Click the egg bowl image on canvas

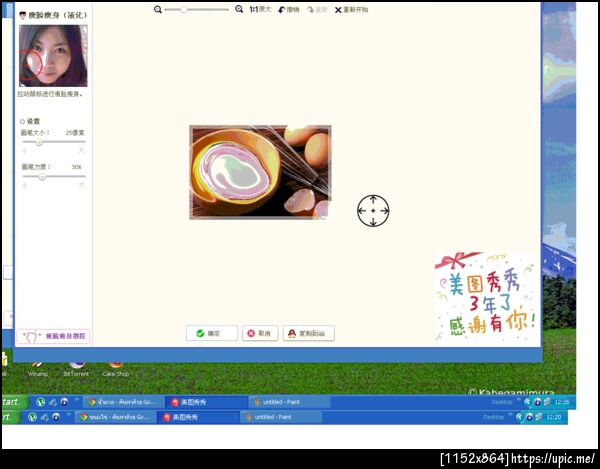click(x=260, y=172)
